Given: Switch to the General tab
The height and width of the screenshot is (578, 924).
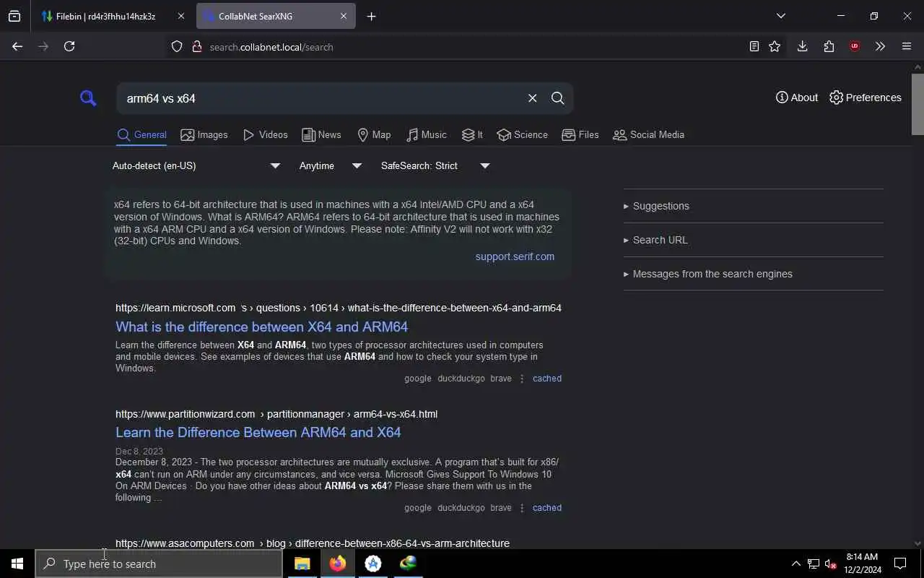Looking at the screenshot, I should tap(141, 135).
